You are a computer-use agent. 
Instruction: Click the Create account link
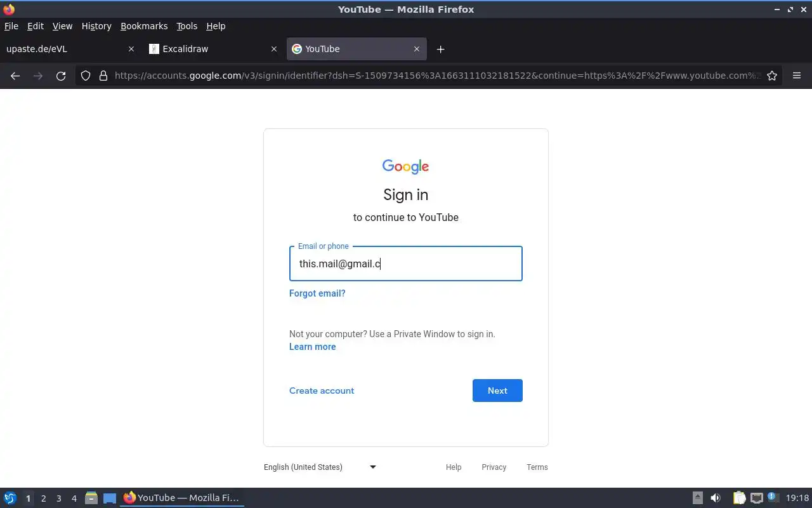(322, 391)
